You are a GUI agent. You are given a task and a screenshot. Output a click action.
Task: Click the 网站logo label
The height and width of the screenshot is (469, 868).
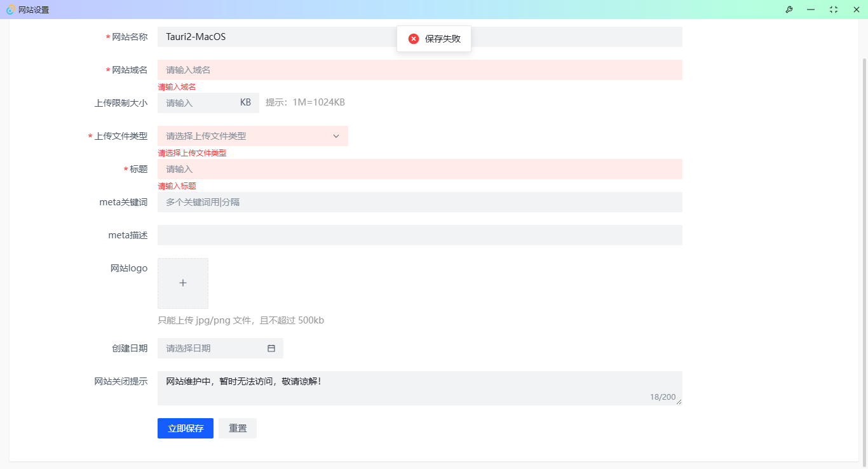pyautogui.click(x=129, y=268)
